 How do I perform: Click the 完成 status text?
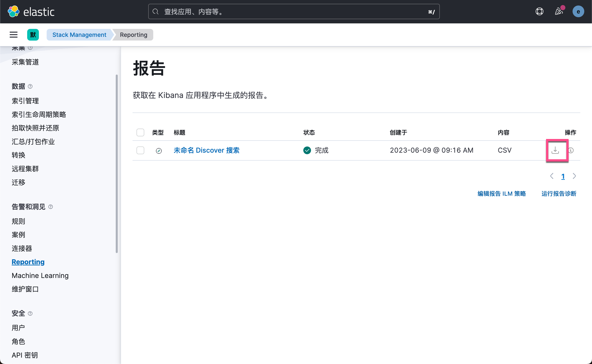tap(322, 150)
